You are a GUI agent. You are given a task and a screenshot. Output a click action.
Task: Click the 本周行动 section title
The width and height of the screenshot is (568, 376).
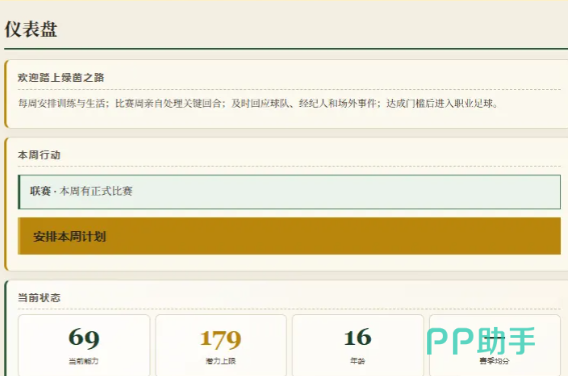(x=39, y=155)
